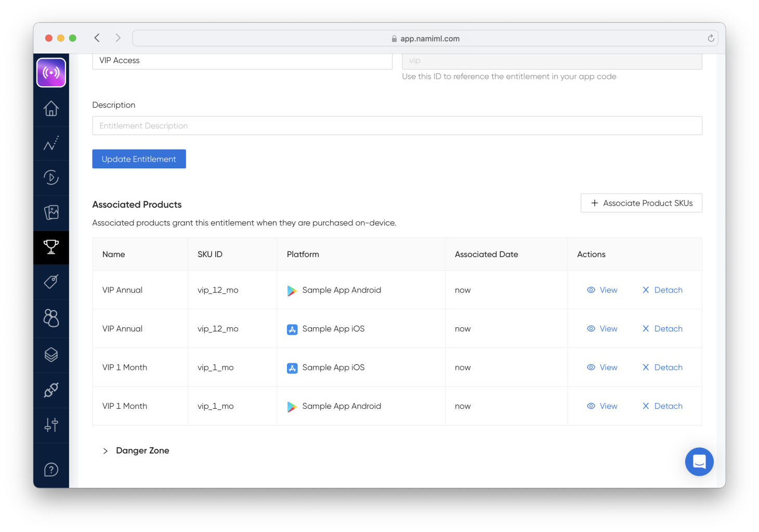Click Associate Product SKUs button
The width and height of the screenshot is (759, 532).
click(x=641, y=203)
